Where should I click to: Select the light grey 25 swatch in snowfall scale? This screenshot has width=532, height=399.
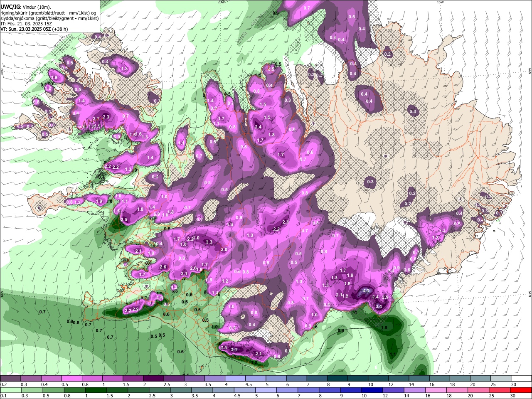(501, 379)
